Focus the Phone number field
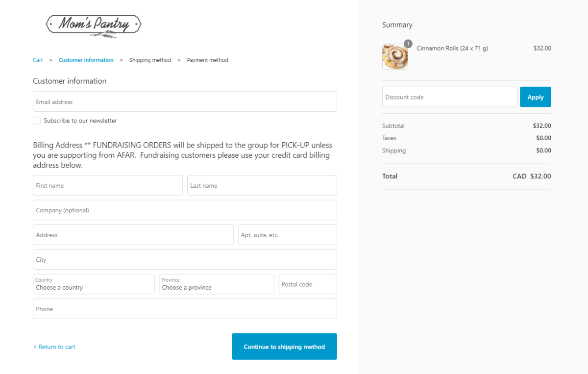 185,309
